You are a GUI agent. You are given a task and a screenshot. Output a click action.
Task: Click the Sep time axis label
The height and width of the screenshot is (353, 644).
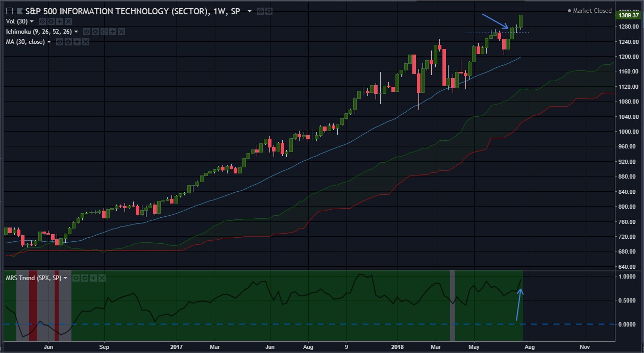tap(104, 346)
